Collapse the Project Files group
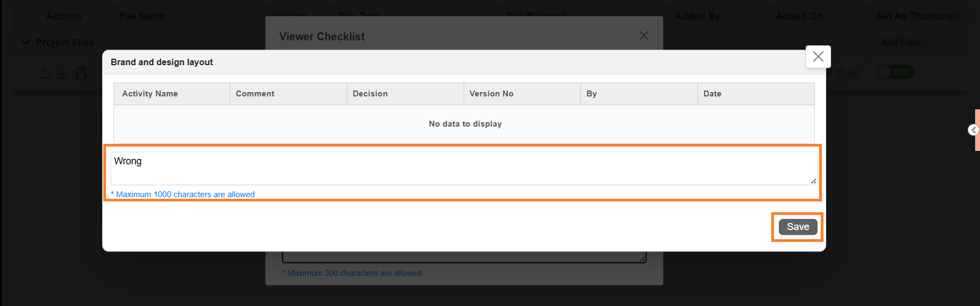980x306 pixels. (25, 43)
